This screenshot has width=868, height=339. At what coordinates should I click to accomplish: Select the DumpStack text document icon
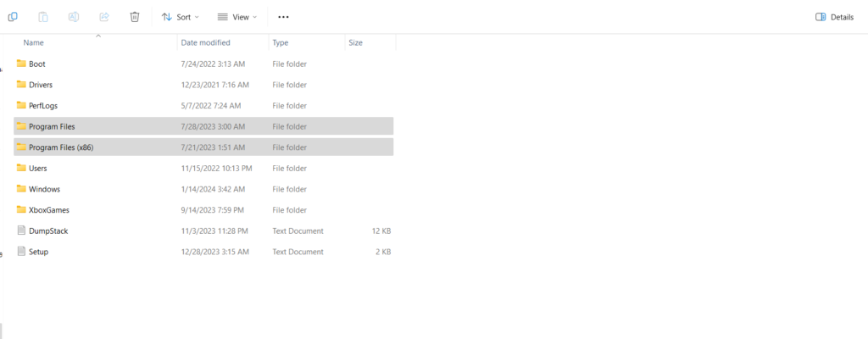(21, 231)
